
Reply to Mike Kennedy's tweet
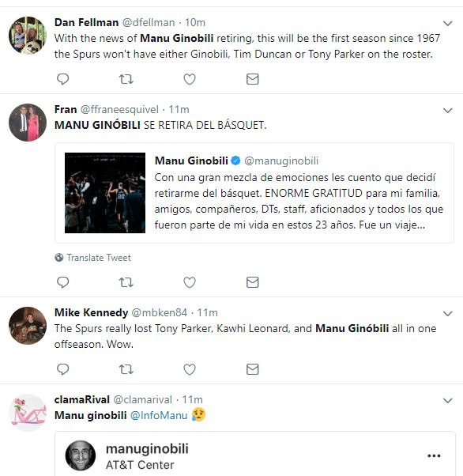pyautogui.click(x=62, y=369)
